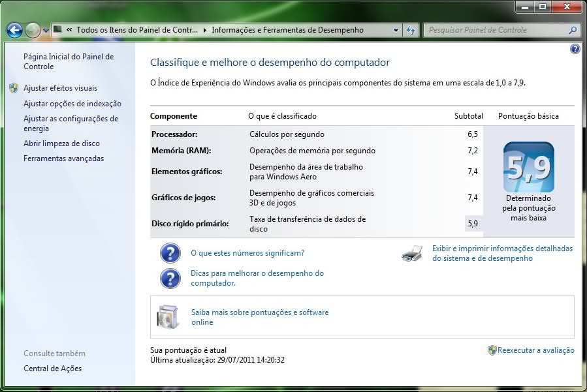
Task: Open the address bar history dropdown
Action: click(396, 30)
